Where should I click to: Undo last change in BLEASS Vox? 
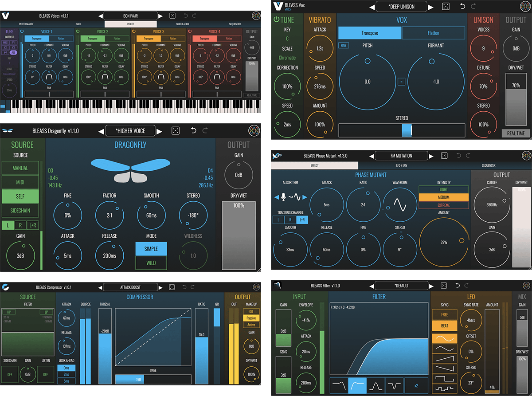pyautogui.click(x=462, y=7)
